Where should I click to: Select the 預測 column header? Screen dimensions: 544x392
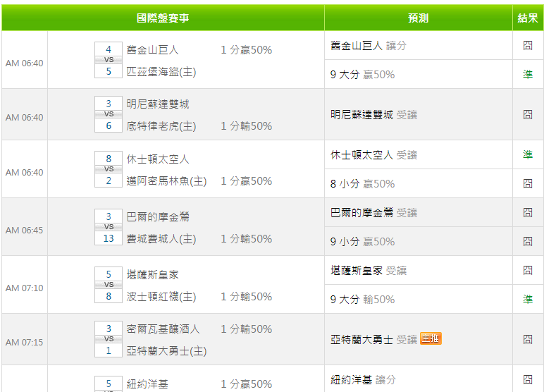pyautogui.click(x=418, y=18)
